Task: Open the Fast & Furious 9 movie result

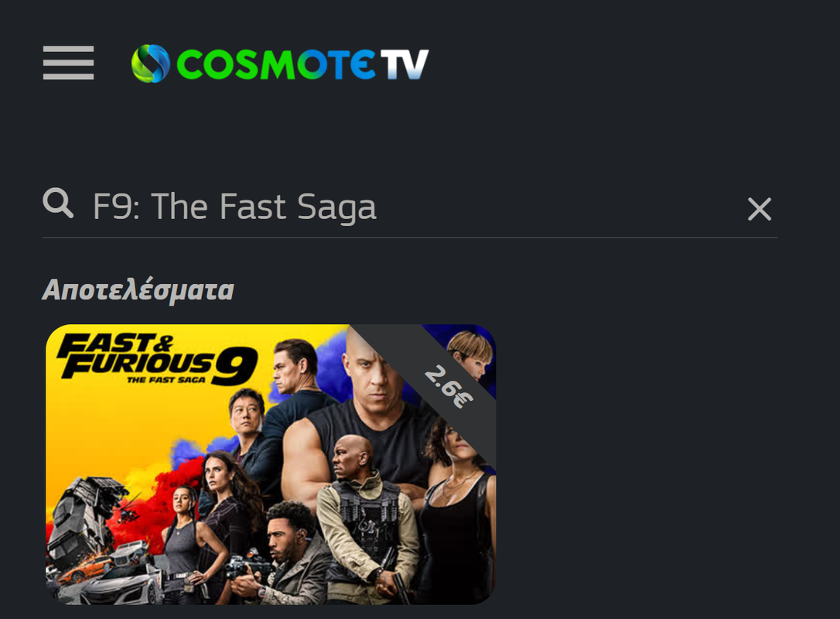Action: (x=271, y=464)
